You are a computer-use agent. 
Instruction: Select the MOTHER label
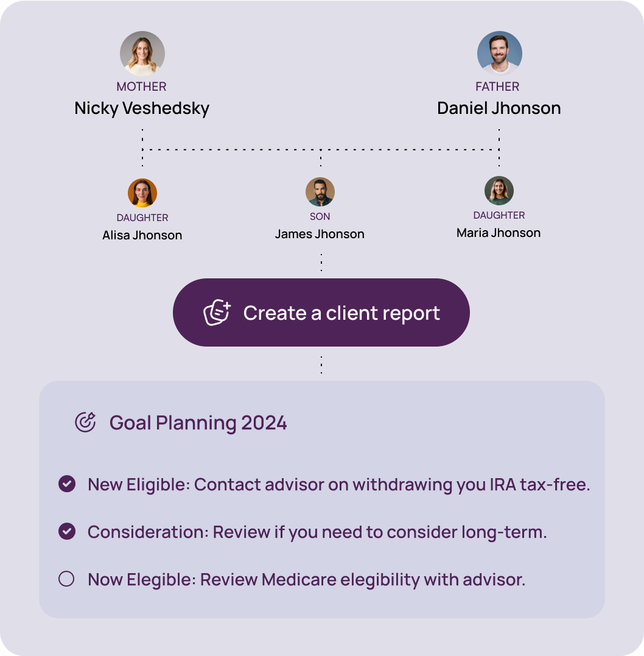point(141,86)
